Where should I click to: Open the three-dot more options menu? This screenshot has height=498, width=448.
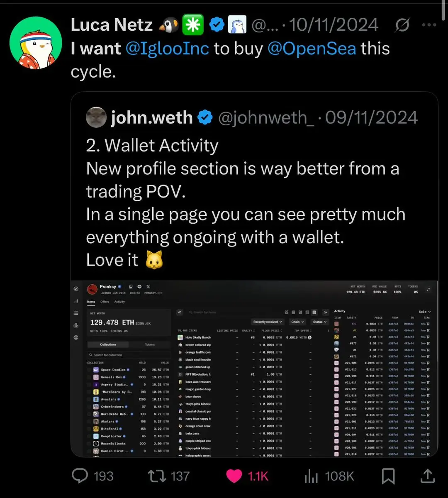point(429,25)
